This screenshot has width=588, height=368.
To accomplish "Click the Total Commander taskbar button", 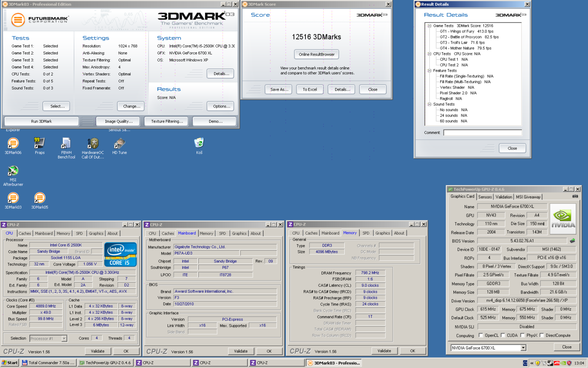I will 49,363.
